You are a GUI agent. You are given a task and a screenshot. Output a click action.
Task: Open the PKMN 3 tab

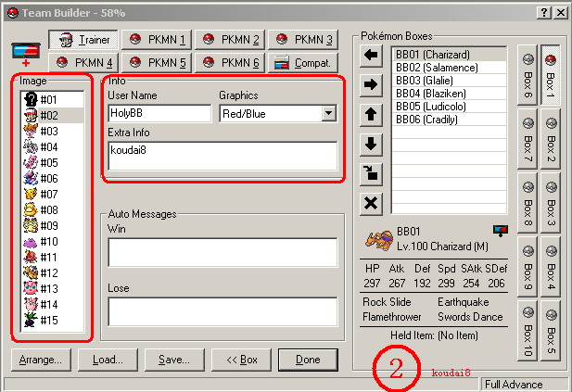(303, 39)
